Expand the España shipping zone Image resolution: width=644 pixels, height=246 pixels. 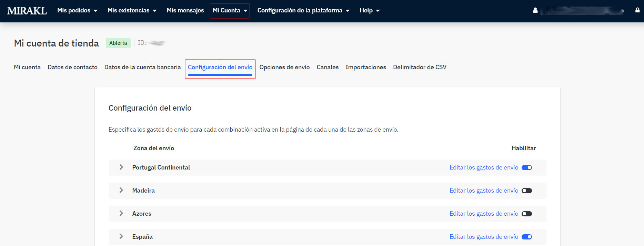point(121,237)
